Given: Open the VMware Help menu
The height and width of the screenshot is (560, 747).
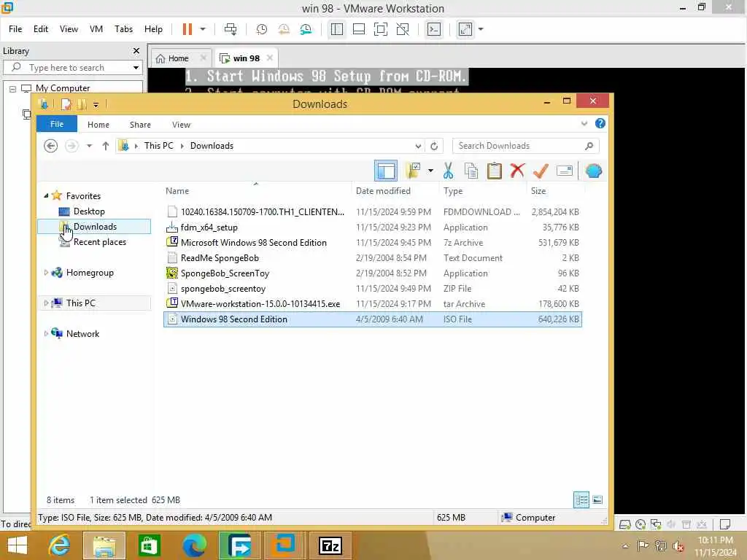Looking at the screenshot, I should click(x=153, y=29).
